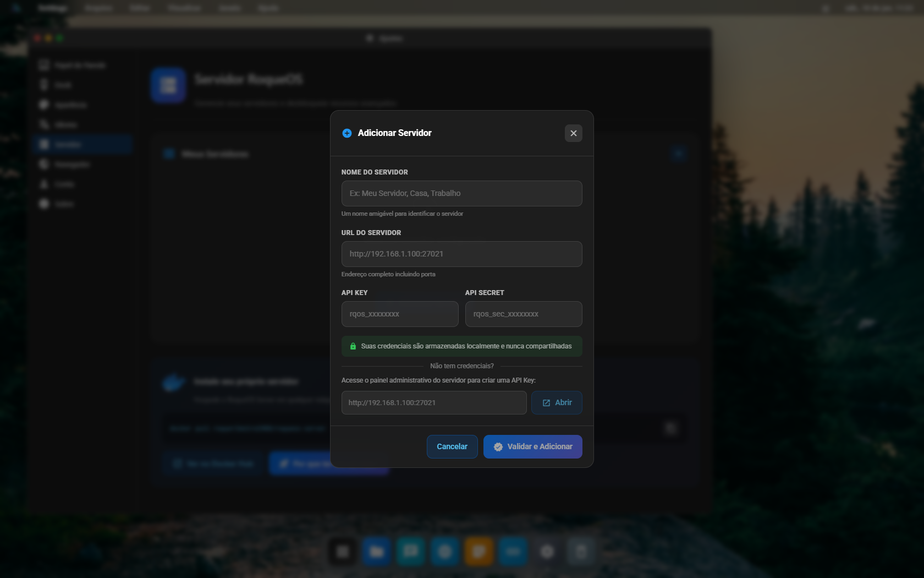Focus the Nome do Servidor input field
The height and width of the screenshot is (578, 924).
click(x=461, y=194)
